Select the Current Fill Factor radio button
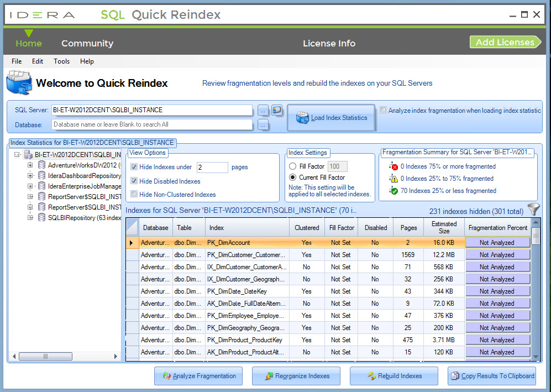 (292, 177)
